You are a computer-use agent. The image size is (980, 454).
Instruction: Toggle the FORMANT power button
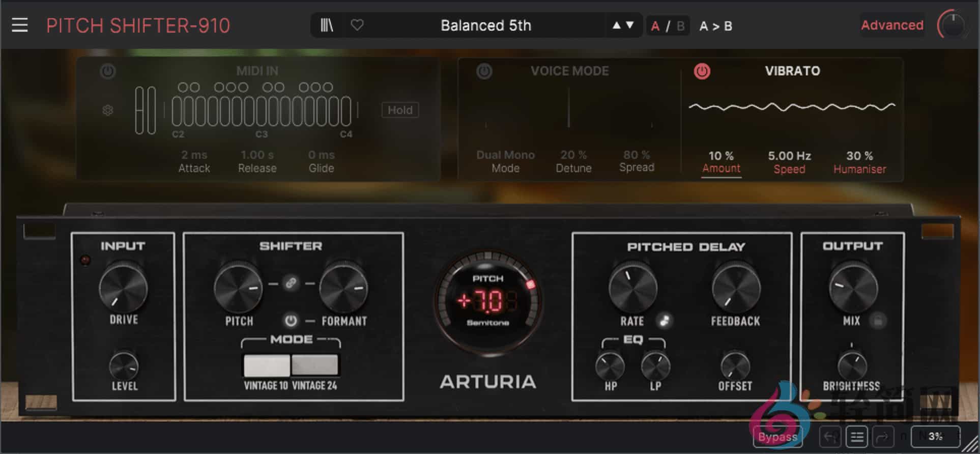(x=291, y=321)
